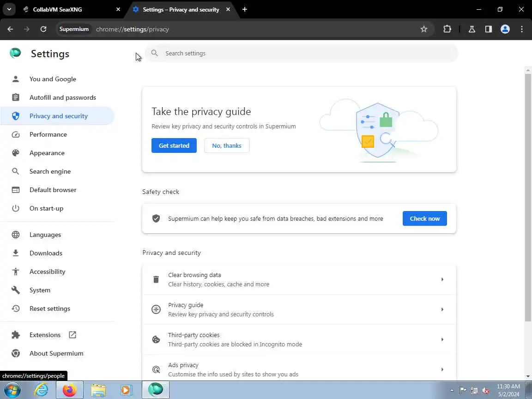532x399 pixels.
Task: Open Windows Media Player from taskbar
Action: click(126, 390)
